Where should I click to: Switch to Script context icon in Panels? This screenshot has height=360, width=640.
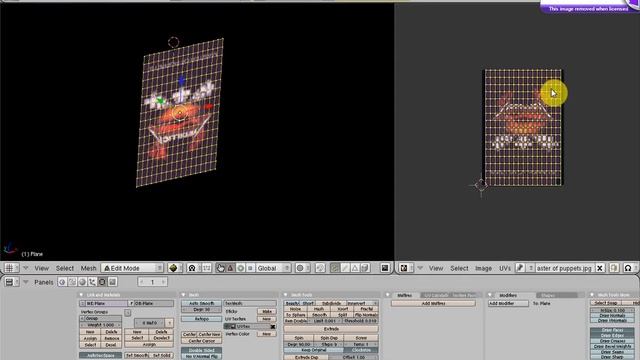click(x=72, y=282)
